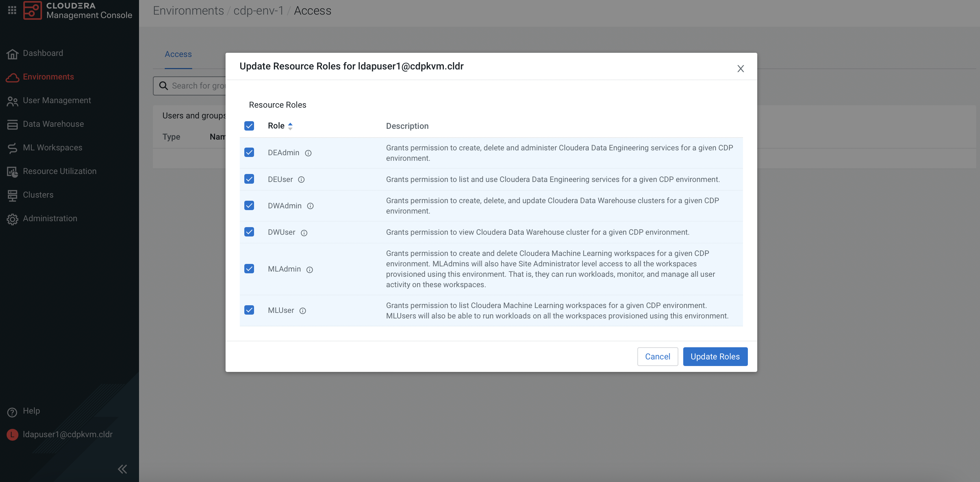Uncheck the DWAdmin role checkbox
The width and height of the screenshot is (980, 482).
pyautogui.click(x=249, y=205)
